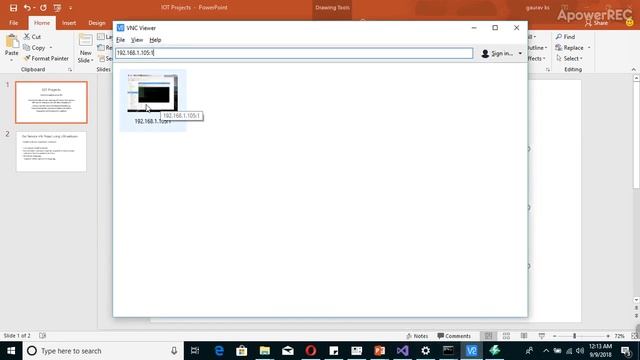Switch to VNC Viewer taskbar icon
The image size is (640, 360).
(471, 351)
